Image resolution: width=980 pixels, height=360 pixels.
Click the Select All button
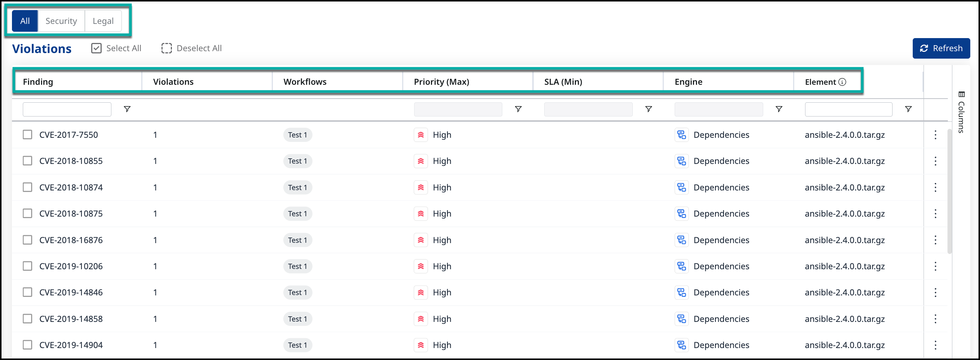[x=116, y=48]
